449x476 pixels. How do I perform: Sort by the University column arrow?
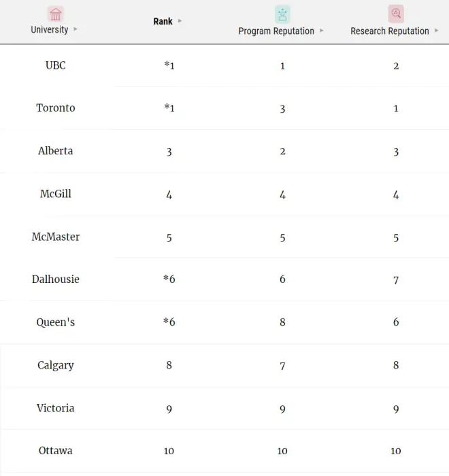[x=76, y=29]
